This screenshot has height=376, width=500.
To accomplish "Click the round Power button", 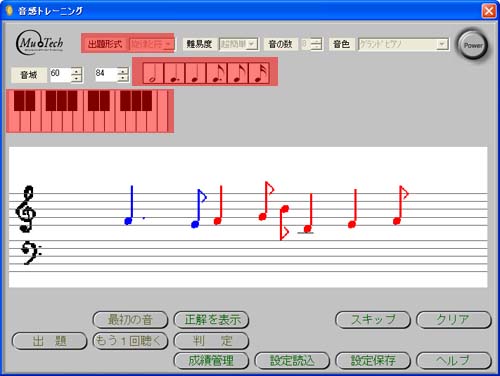I will pos(473,45).
